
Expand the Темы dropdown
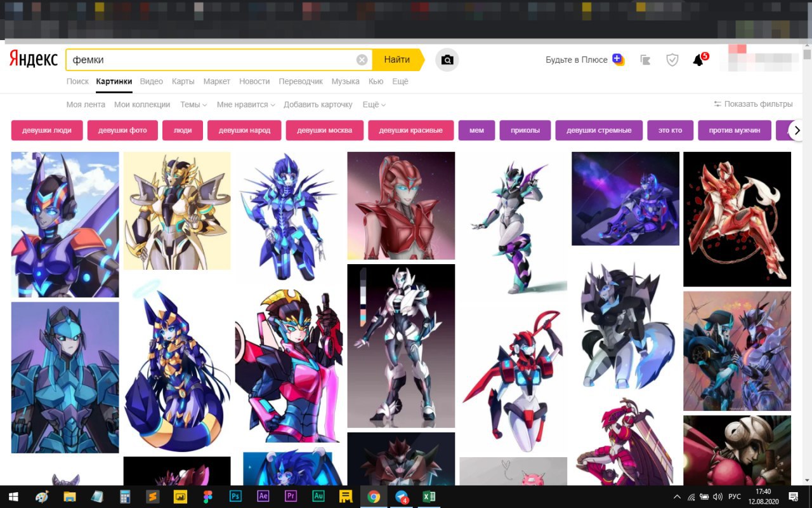click(x=193, y=104)
